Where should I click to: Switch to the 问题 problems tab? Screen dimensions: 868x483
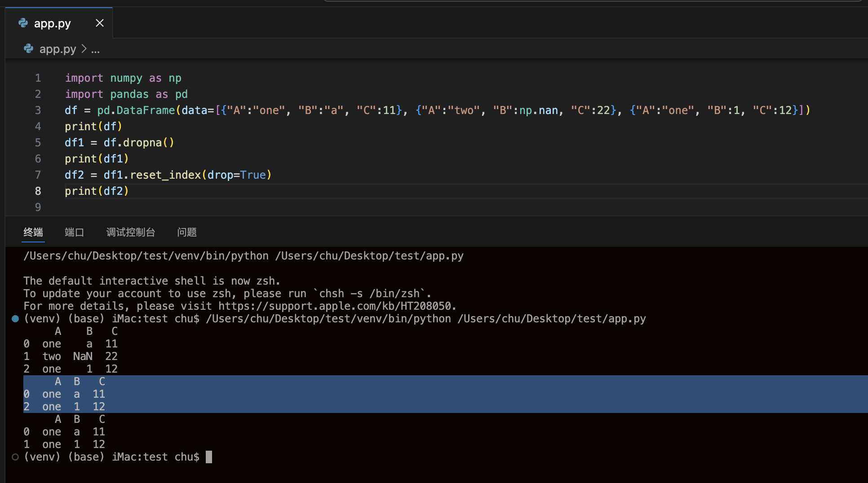(x=187, y=232)
